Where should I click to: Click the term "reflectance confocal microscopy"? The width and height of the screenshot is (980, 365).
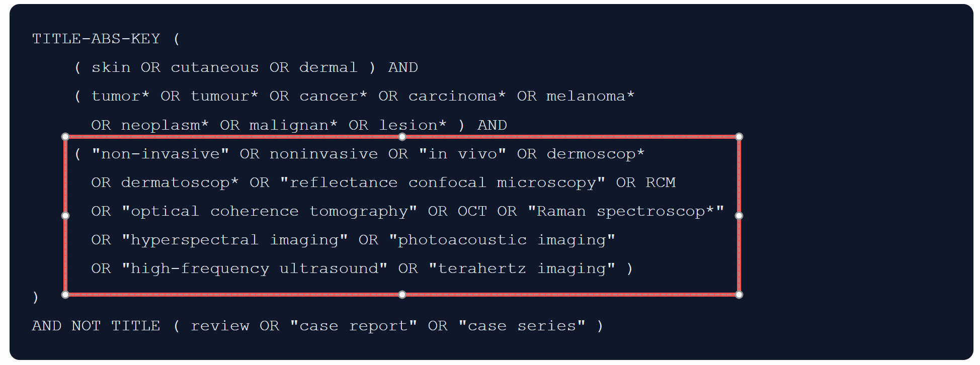pyautogui.click(x=443, y=182)
